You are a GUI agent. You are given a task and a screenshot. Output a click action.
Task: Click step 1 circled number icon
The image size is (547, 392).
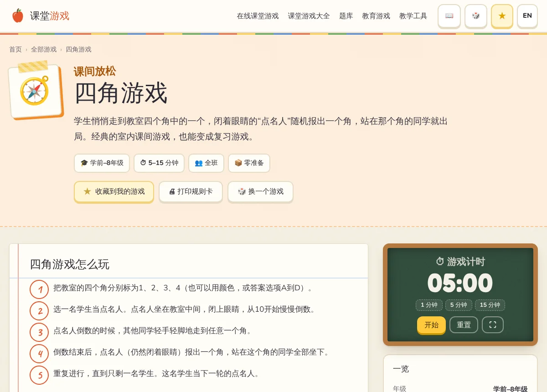[x=39, y=289]
